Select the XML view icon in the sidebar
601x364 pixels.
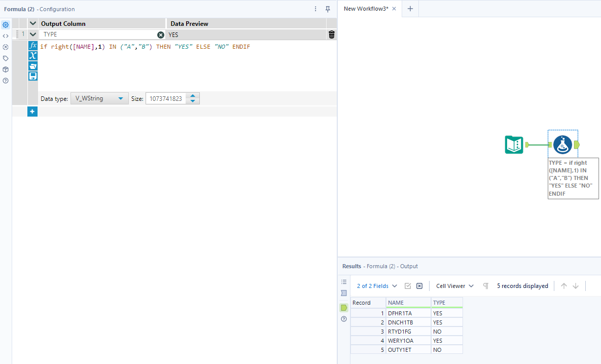(x=6, y=35)
